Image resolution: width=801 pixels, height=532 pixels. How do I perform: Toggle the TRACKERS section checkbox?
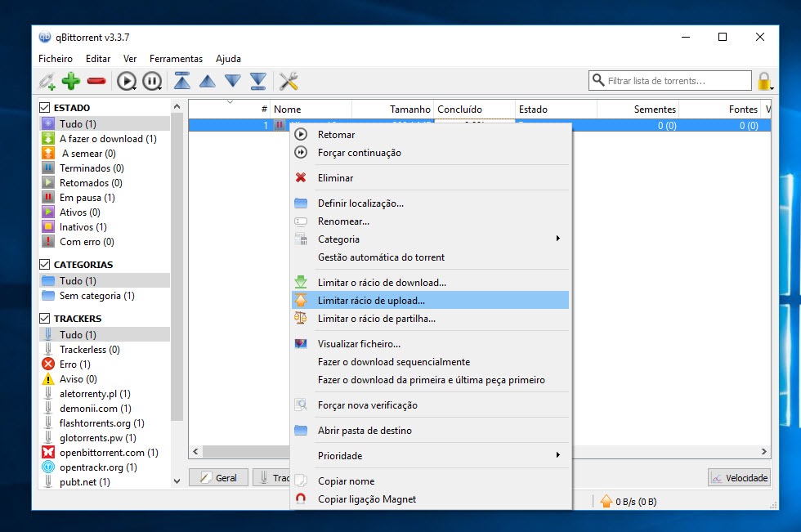pos(45,318)
